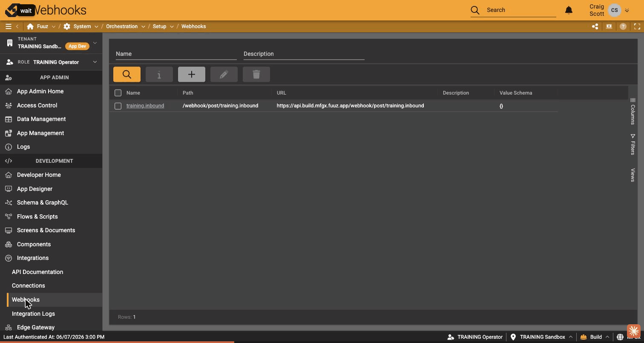Click the hamburger menu icon in the breadcrumb bar

(x=8, y=26)
